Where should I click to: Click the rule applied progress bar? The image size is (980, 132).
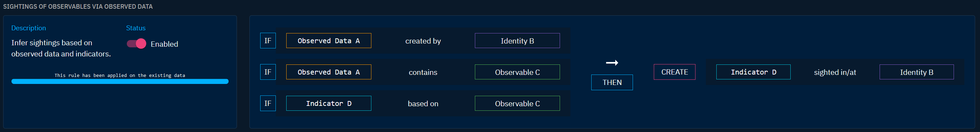pyautogui.click(x=120, y=81)
